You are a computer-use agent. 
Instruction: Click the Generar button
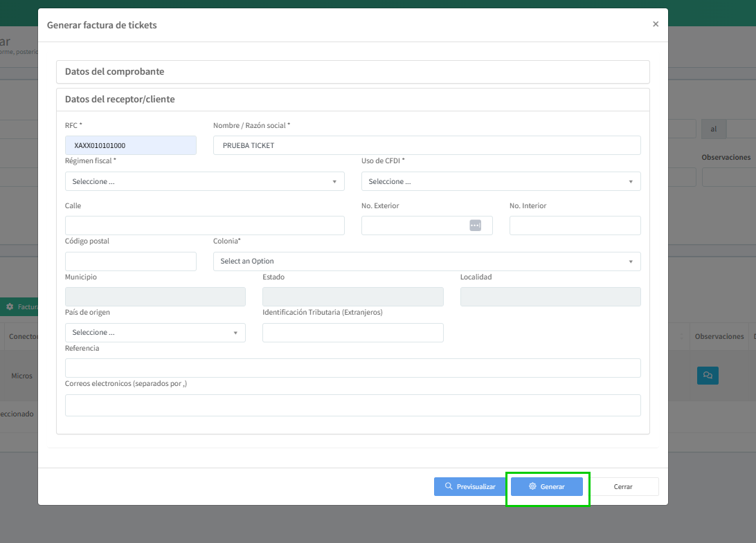pyautogui.click(x=547, y=487)
